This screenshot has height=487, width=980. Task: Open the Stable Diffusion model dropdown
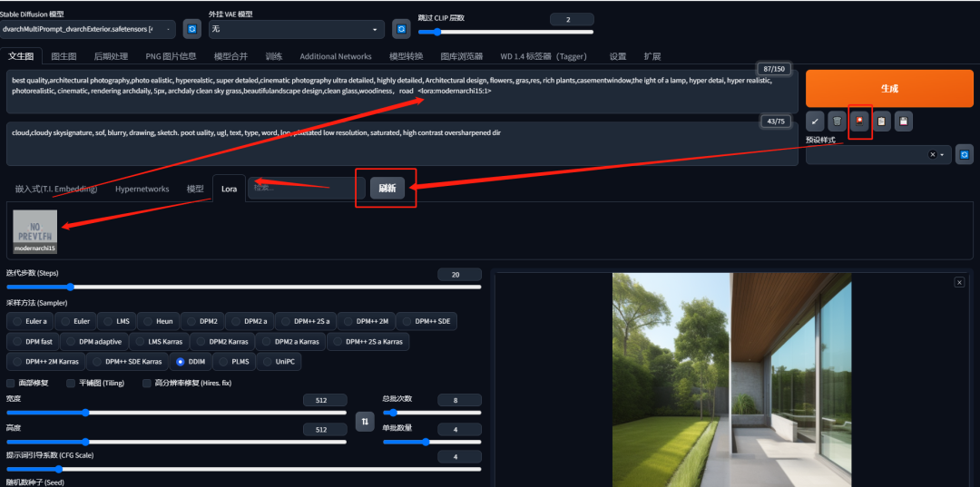point(87,29)
